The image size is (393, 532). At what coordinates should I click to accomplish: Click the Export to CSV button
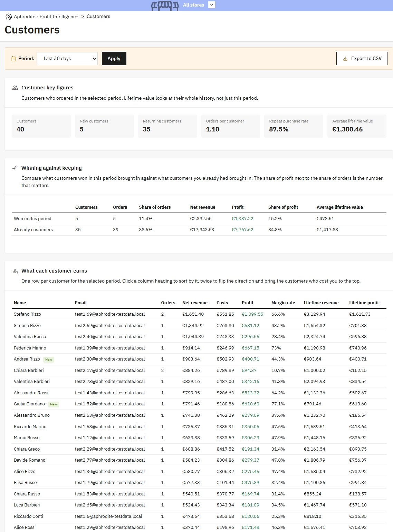[362, 59]
